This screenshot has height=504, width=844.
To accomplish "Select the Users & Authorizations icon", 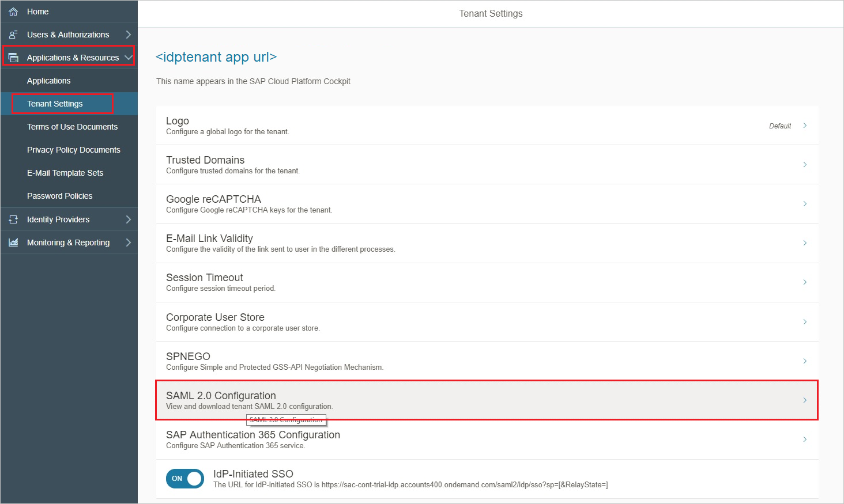I will [x=13, y=34].
